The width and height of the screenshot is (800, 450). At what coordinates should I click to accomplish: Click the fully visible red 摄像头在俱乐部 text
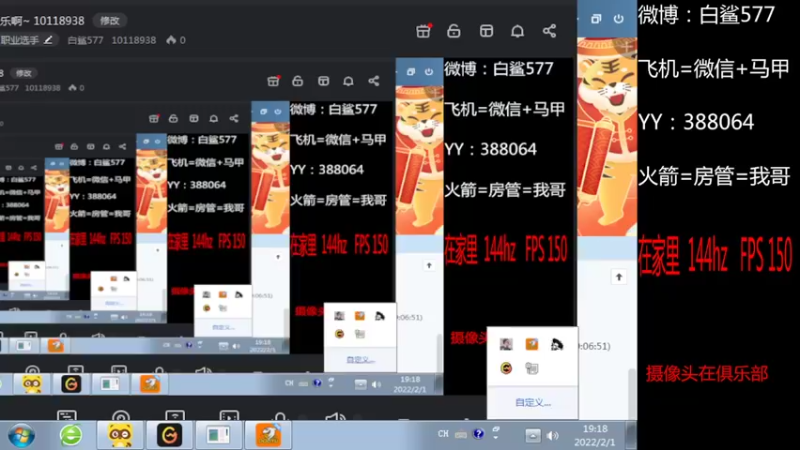[707, 373]
